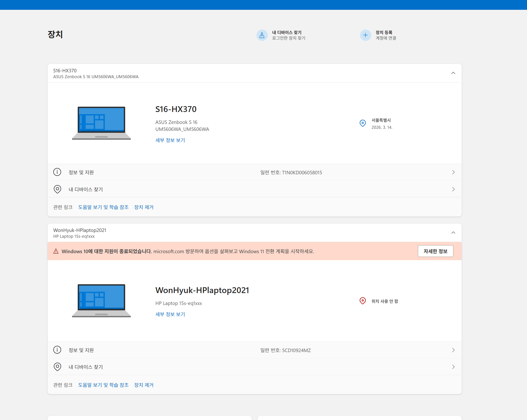
Task: Click the S16-HX370 card header title
Action: coord(65,71)
